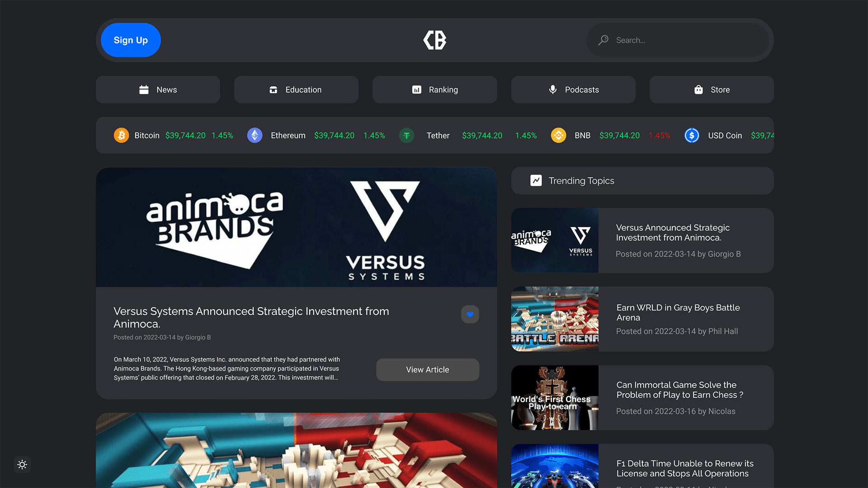The height and width of the screenshot is (488, 868).
Task: Click the Education icon
Action: pos(274,89)
